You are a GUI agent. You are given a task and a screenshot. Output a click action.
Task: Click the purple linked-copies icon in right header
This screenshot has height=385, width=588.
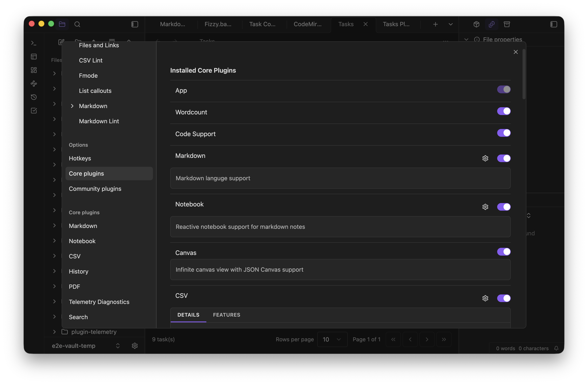point(491,24)
